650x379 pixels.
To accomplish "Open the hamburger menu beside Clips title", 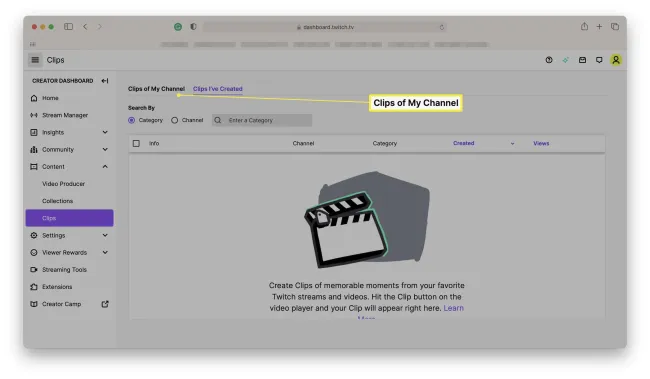I will click(x=35, y=60).
